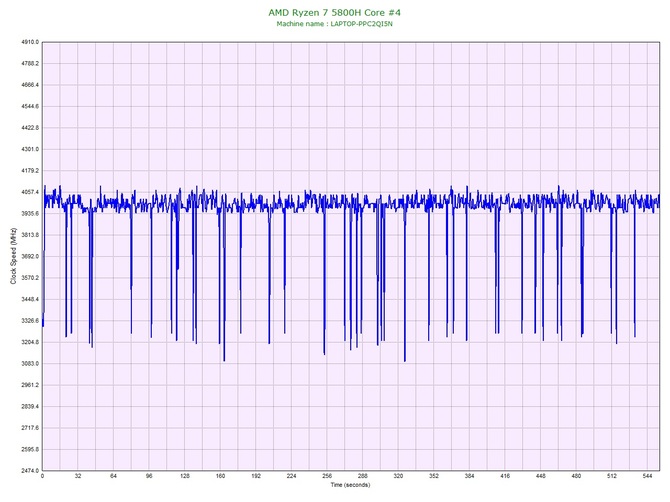This screenshot has width=670, height=502.
Task: Click the 32 seconds x-axis tick label
Action: [78, 476]
